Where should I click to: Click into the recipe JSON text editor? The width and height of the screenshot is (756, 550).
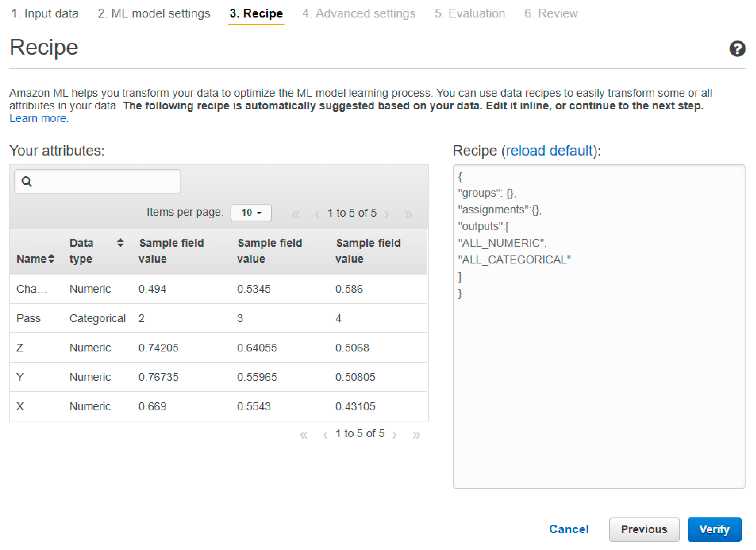pos(599,367)
